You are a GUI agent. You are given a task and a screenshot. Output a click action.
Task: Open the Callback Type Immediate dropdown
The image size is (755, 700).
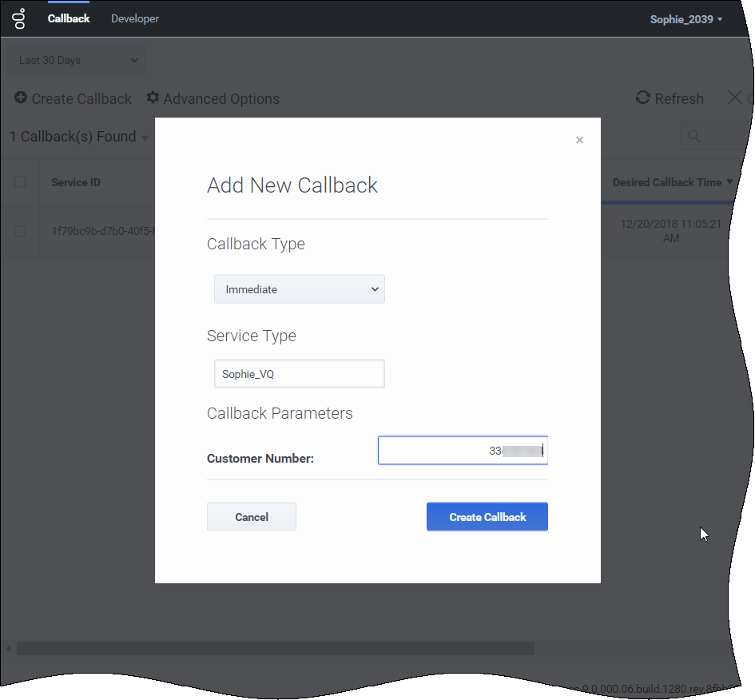pyautogui.click(x=300, y=289)
